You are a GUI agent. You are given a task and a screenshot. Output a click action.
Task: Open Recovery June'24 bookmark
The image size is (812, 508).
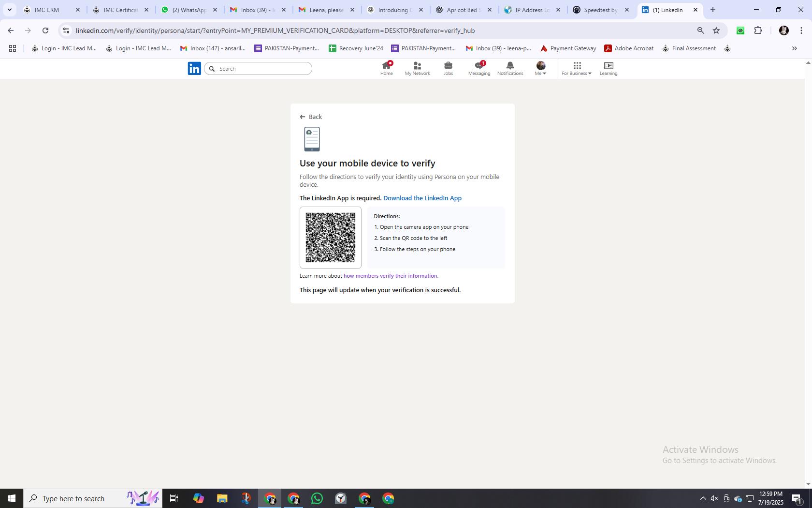356,48
